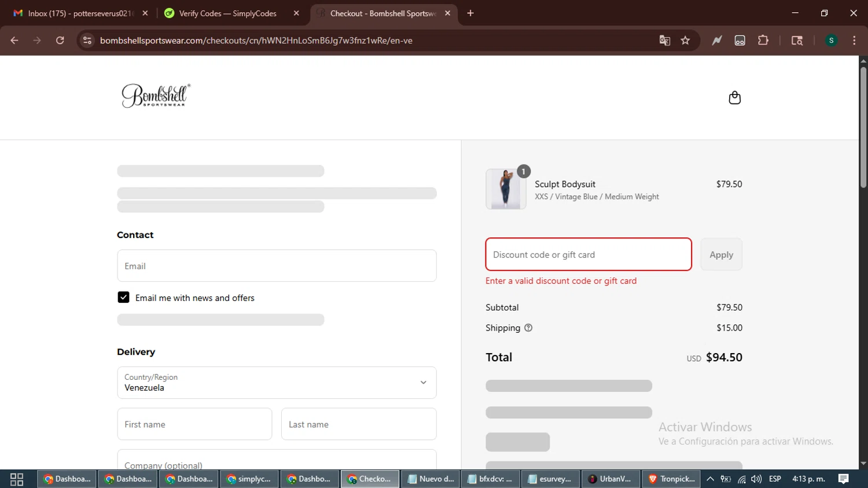Click the Total $94.50 amount
This screenshot has height=488, width=868.
click(724, 357)
